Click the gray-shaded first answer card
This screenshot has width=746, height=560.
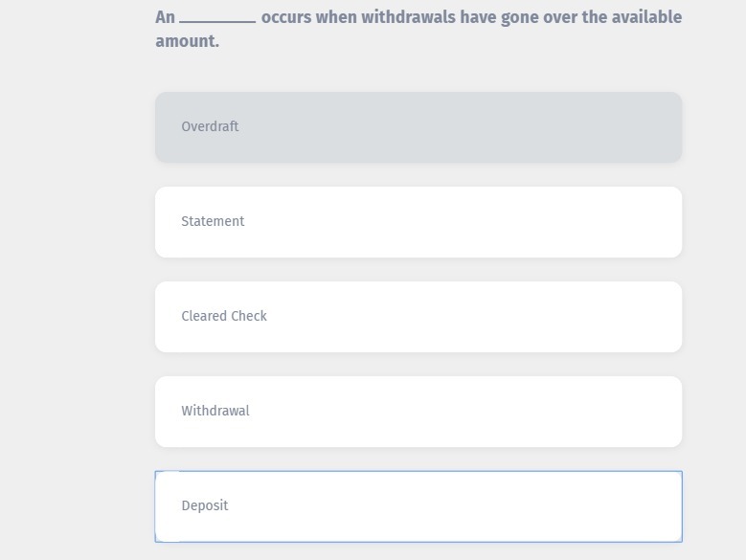point(418,127)
